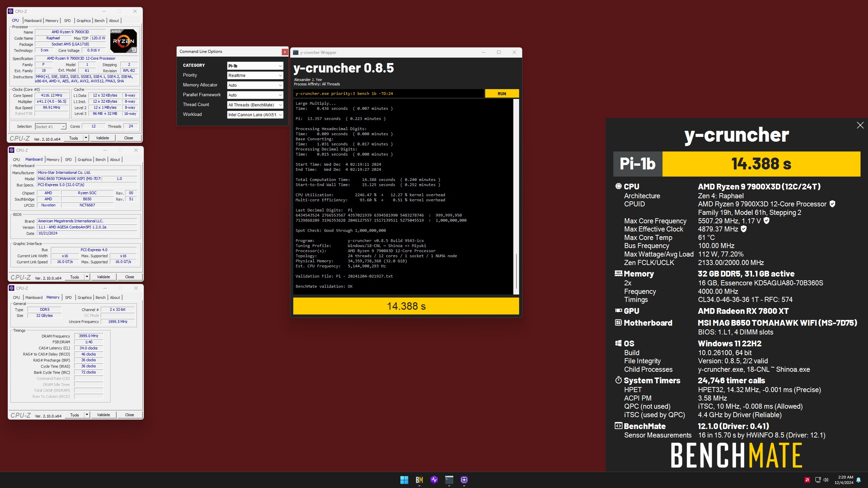Open Bench tab in top CPU-Z window
This screenshot has height=488, width=868.
tap(100, 21)
